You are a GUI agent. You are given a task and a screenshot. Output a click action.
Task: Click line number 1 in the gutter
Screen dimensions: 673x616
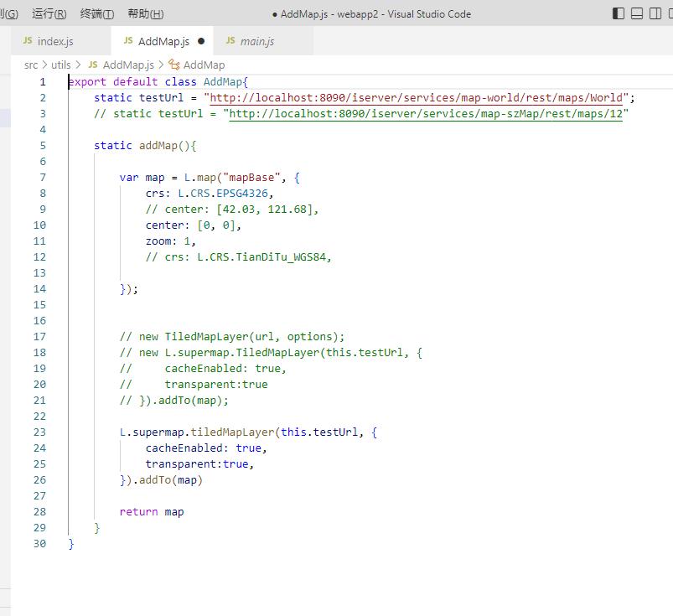tap(43, 81)
